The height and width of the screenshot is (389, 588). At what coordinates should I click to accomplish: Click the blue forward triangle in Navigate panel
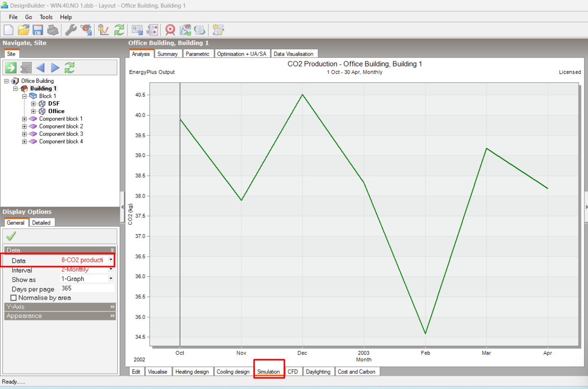tap(55, 68)
